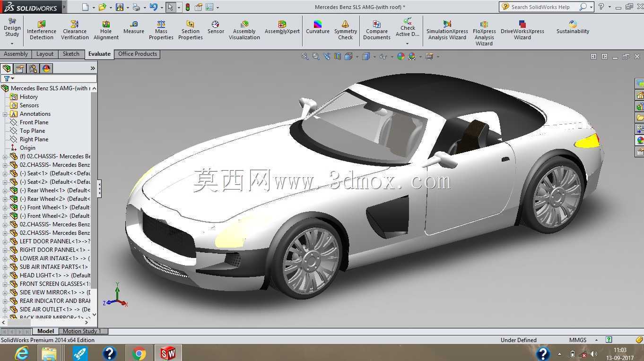The image size is (644, 361).
Task: Toggle Curvature display
Action: pos(318,27)
